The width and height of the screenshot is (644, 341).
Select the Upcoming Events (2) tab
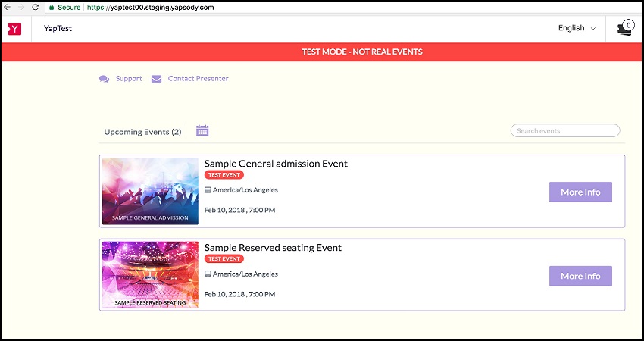coord(142,132)
